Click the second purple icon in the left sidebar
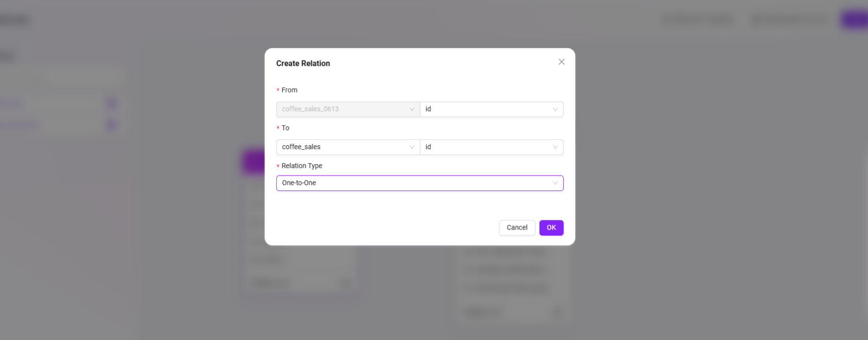 coord(112,125)
